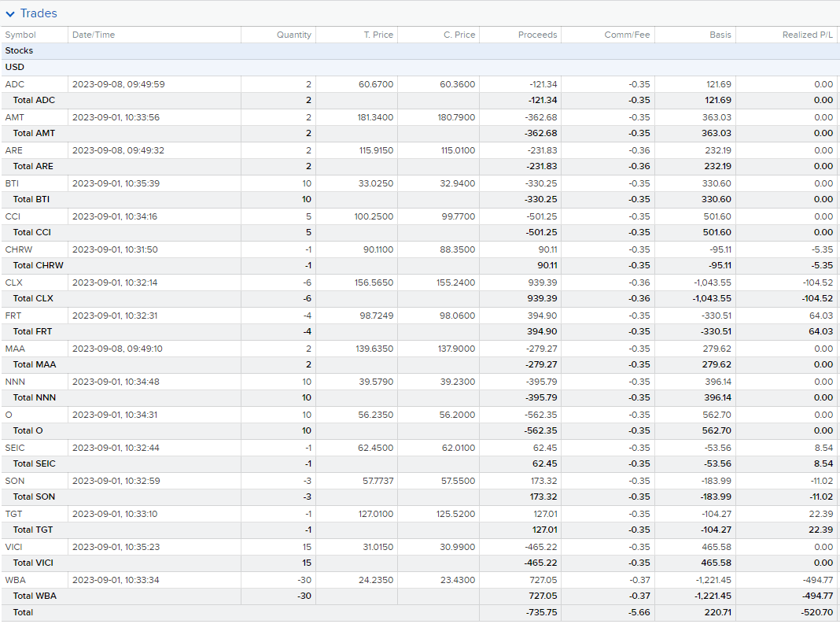Click BTI proceeds value -330.25
The height and width of the screenshot is (624, 840).
(x=541, y=183)
